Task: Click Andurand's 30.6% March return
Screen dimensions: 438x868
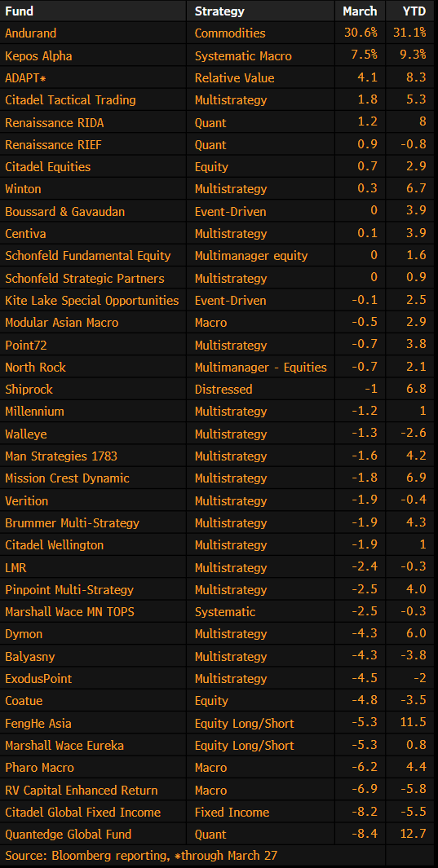Action: point(361,33)
